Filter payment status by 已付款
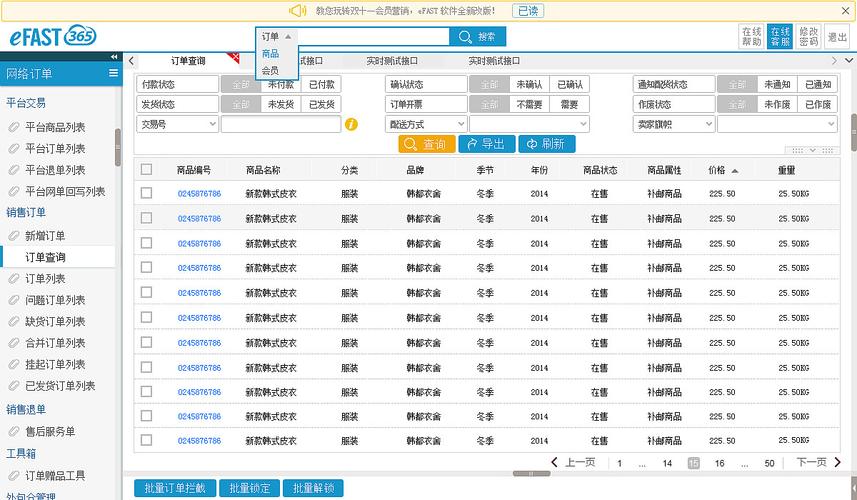 click(321, 84)
